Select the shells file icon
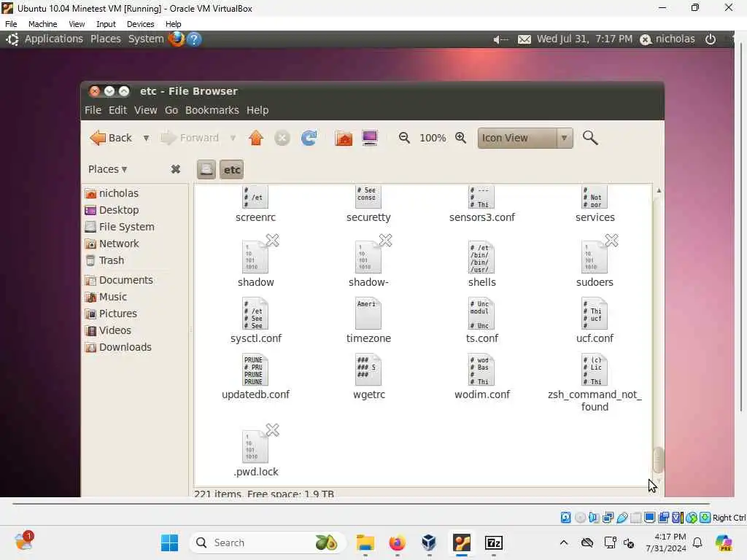 (481, 257)
